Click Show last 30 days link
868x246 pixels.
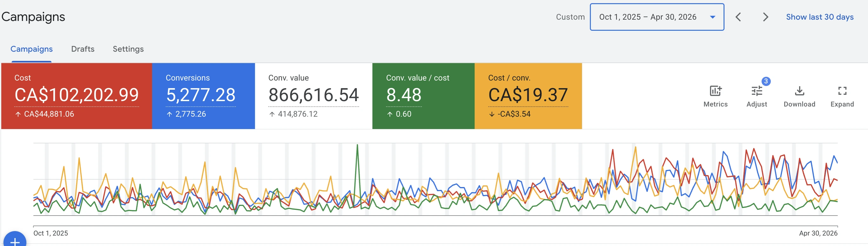[819, 17]
